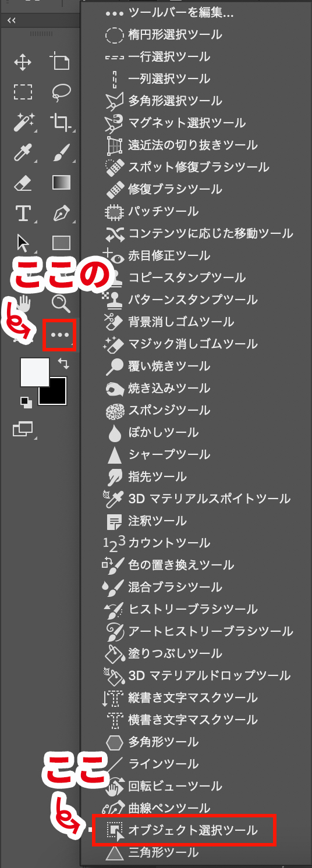Select the Eyedropper tool
The image size is (312, 868).
[23, 153]
